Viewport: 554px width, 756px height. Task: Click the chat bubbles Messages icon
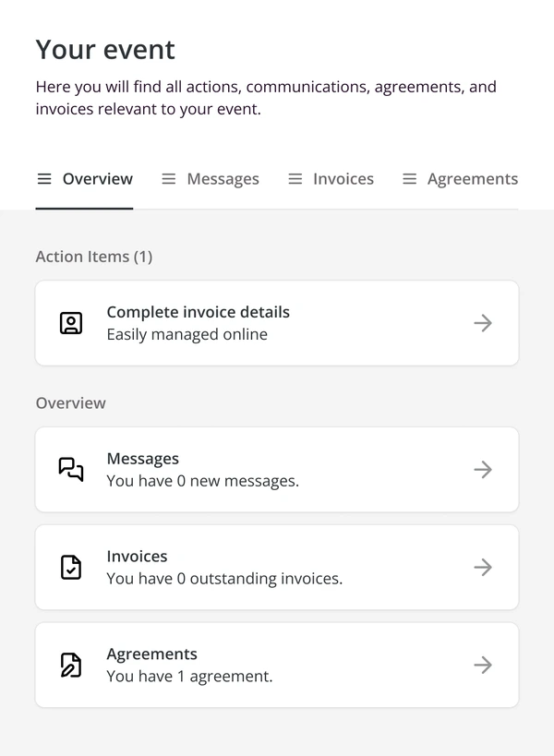71,469
